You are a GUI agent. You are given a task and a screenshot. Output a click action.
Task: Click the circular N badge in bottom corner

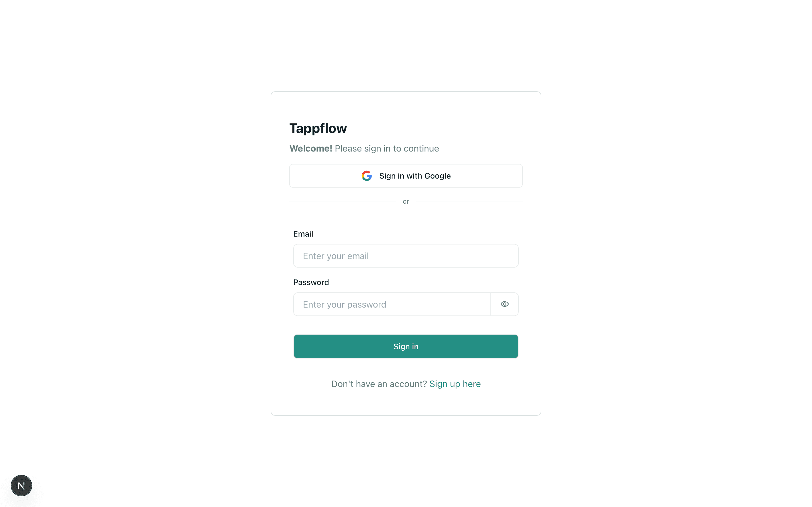click(21, 485)
